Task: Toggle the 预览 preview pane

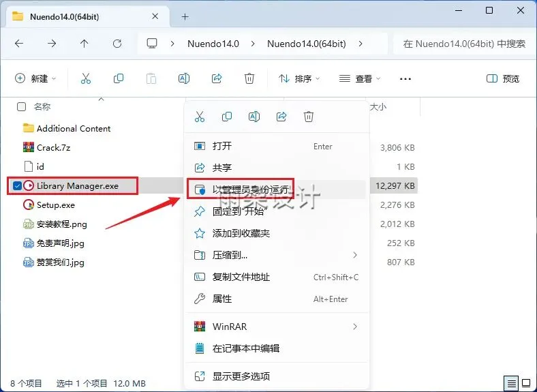Action: point(503,78)
